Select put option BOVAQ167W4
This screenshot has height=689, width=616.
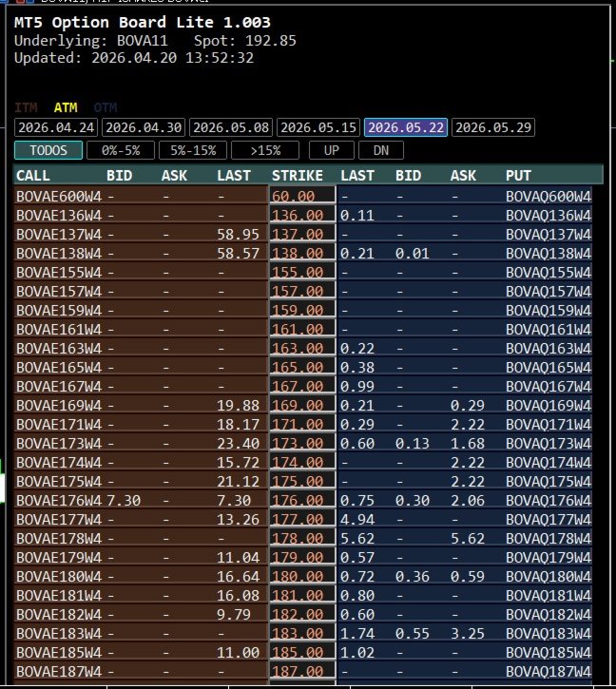(549, 386)
